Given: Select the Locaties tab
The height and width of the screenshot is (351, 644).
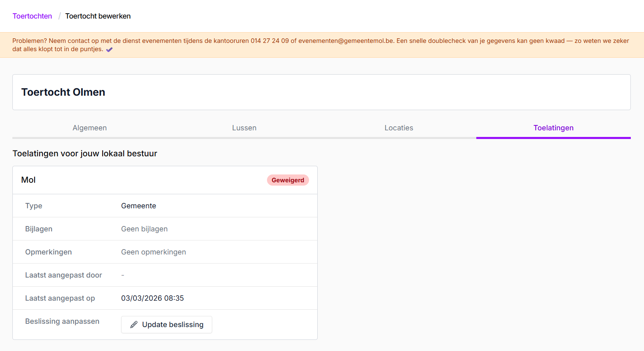Looking at the screenshot, I should 398,128.
